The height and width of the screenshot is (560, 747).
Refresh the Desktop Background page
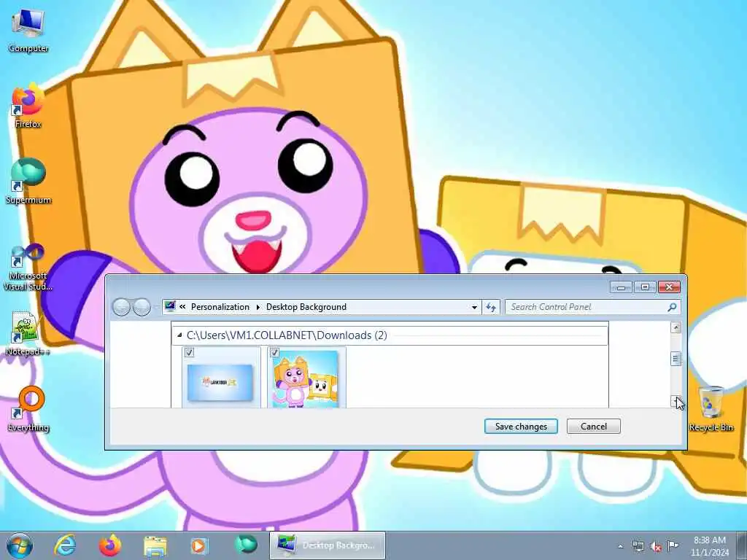tap(491, 307)
